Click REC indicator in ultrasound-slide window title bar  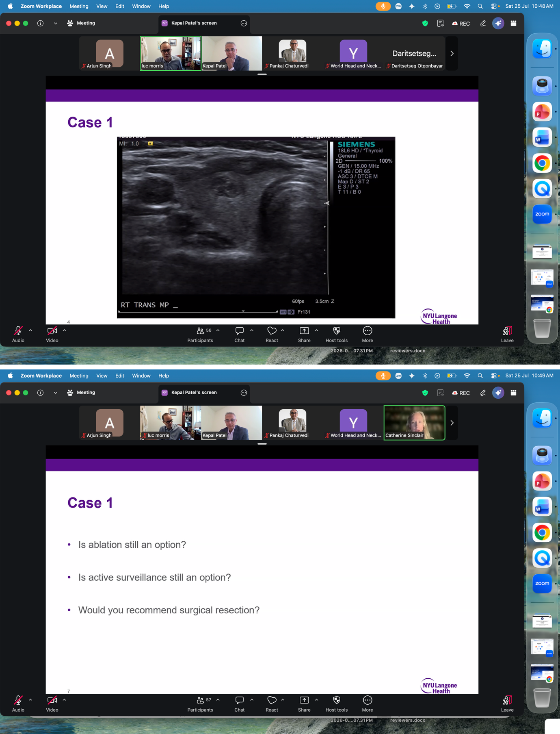pyautogui.click(x=461, y=24)
